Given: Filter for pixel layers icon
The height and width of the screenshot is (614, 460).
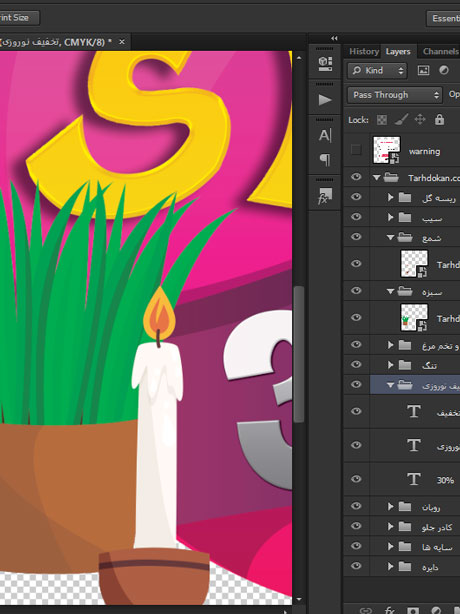Looking at the screenshot, I should [x=423, y=70].
